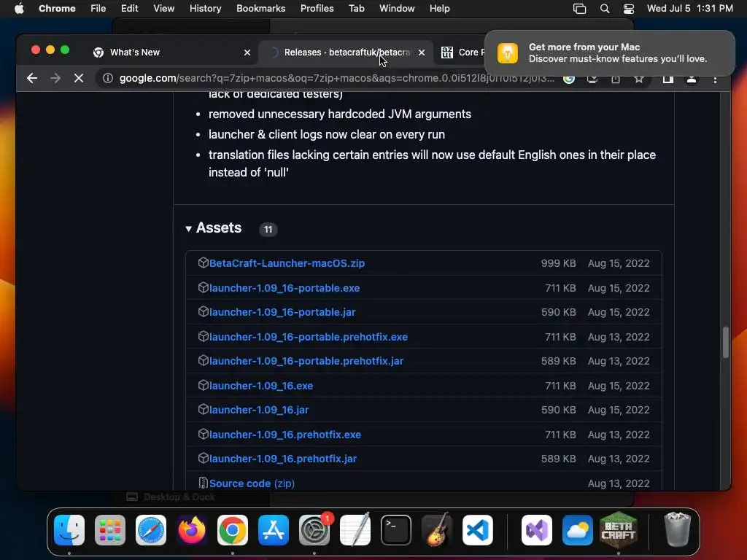Stop the page loading with X button
The width and height of the screenshot is (747, 560).
pyautogui.click(x=79, y=78)
